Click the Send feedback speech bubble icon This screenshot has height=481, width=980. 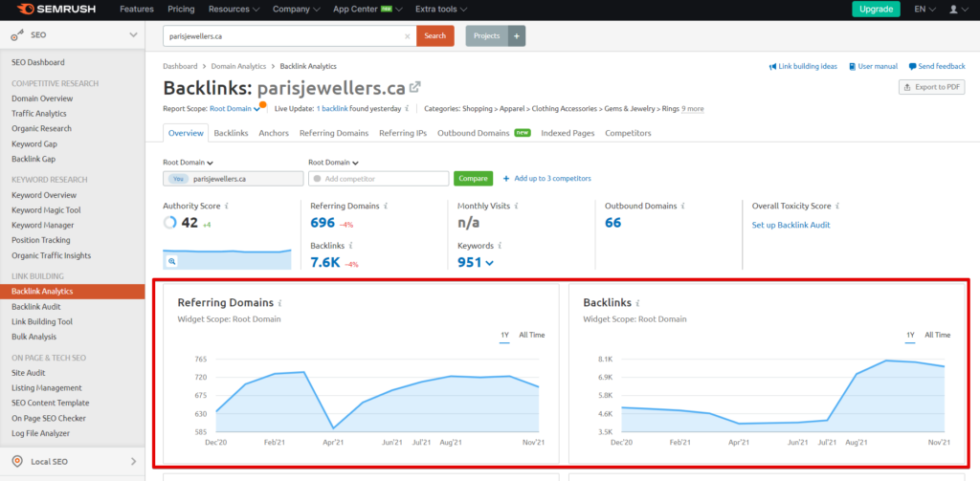tap(912, 66)
